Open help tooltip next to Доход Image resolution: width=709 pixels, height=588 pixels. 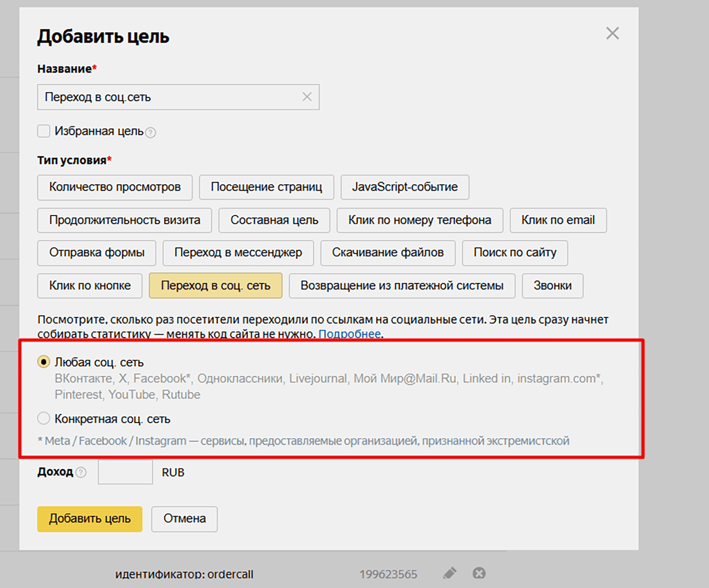click(x=81, y=473)
